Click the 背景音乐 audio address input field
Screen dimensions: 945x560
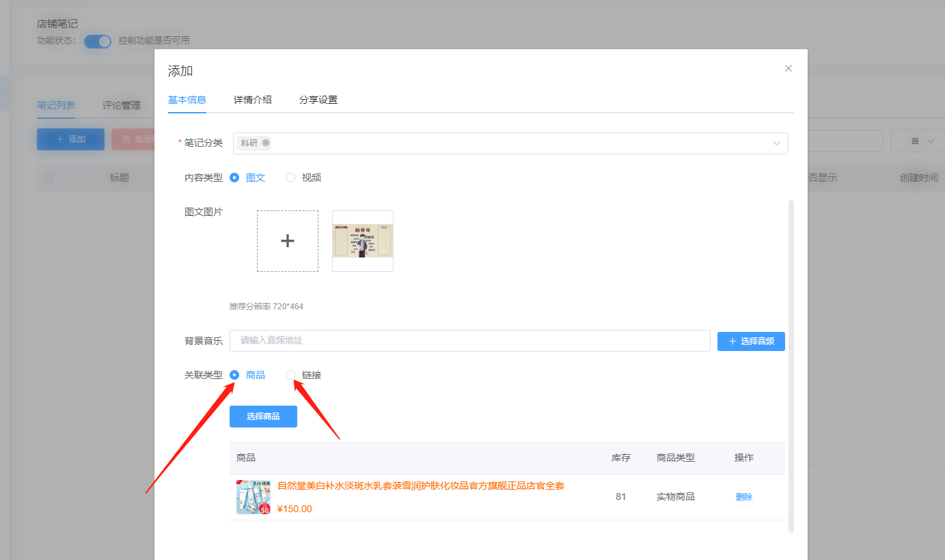(470, 341)
